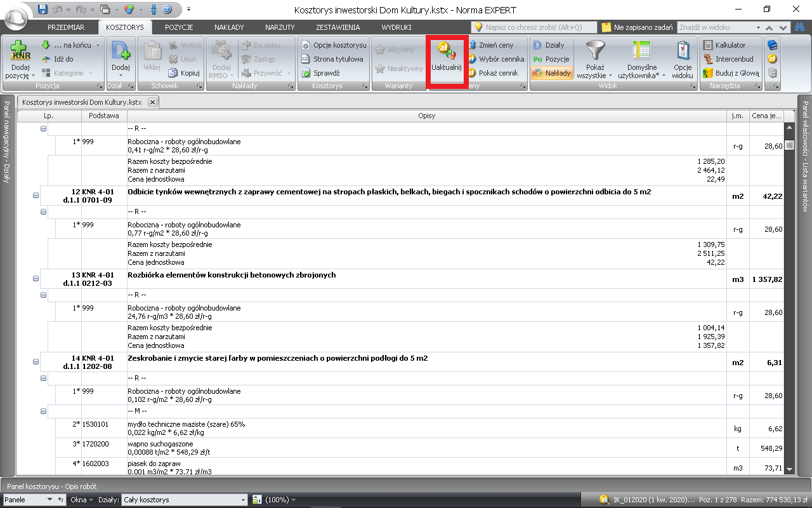
Task: Click Dodaj dział blue D icon
Action: (x=121, y=51)
